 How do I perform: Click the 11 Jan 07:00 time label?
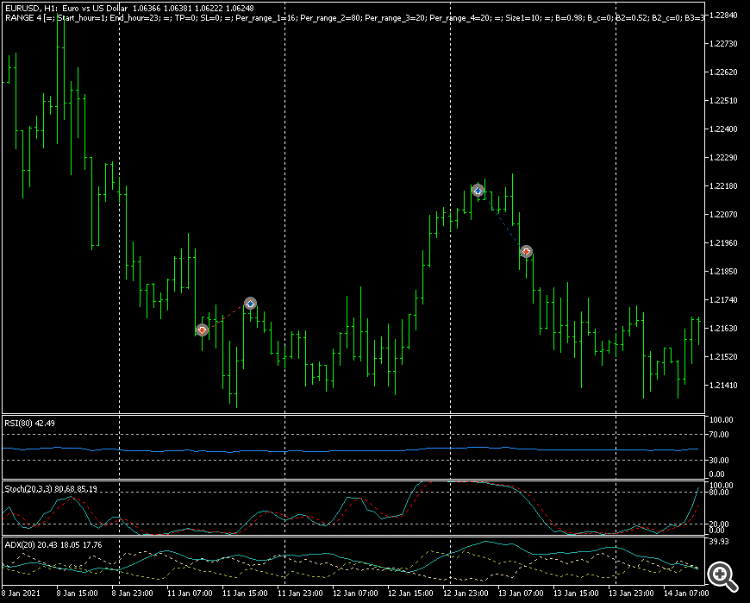click(189, 593)
